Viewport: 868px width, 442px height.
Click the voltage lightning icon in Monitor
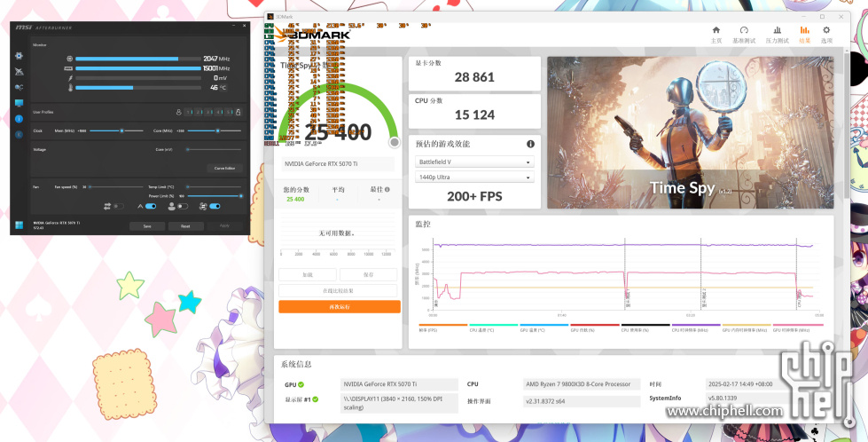coord(70,78)
